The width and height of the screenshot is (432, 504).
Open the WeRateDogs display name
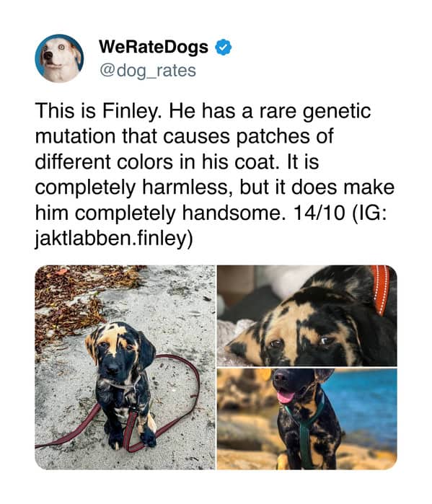pyautogui.click(x=154, y=47)
